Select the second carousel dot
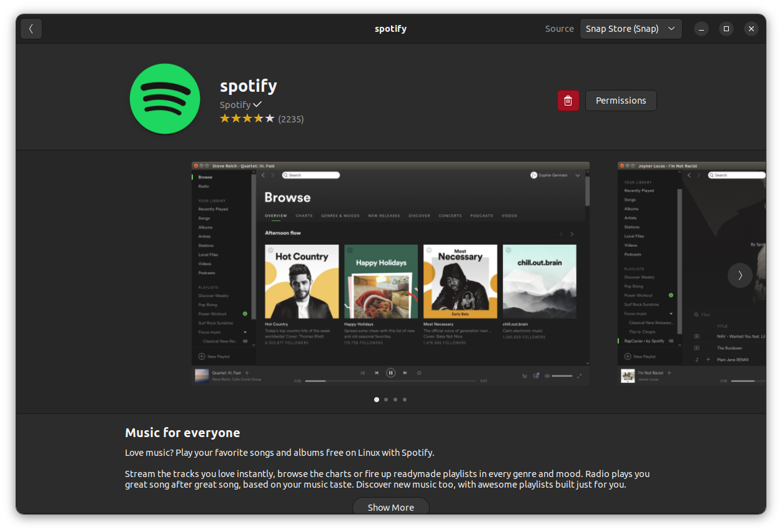This screenshot has width=782, height=532. (x=385, y=399)
